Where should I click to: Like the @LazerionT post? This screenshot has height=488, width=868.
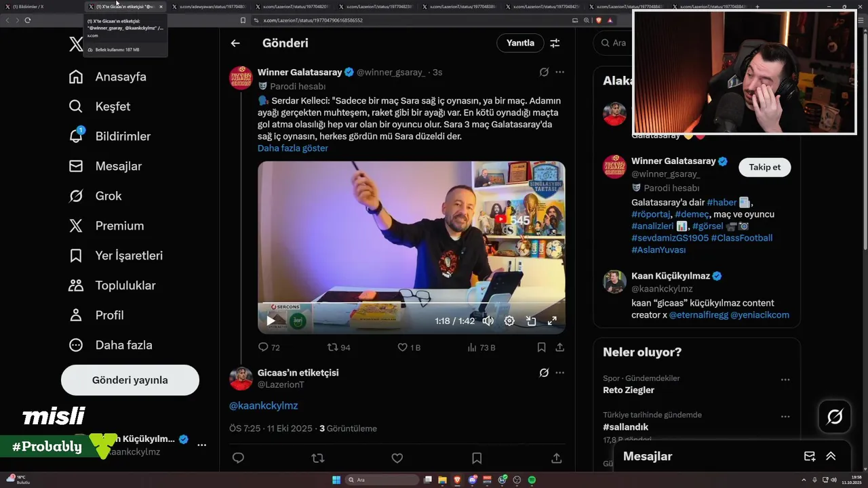[397, 458]
